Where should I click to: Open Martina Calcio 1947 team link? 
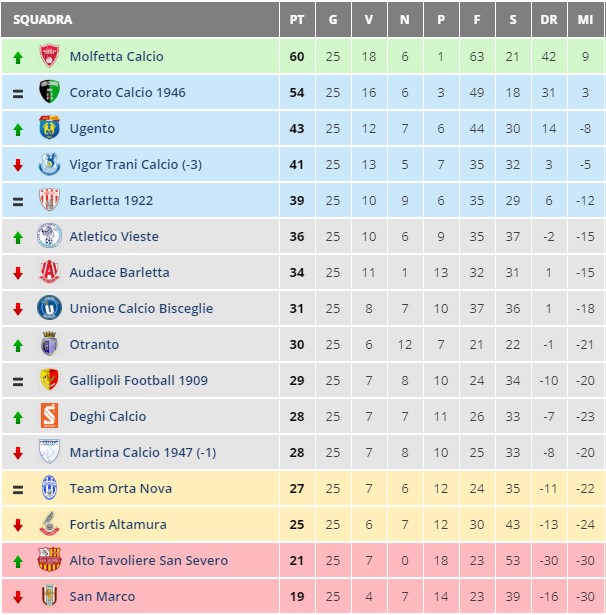142,453
